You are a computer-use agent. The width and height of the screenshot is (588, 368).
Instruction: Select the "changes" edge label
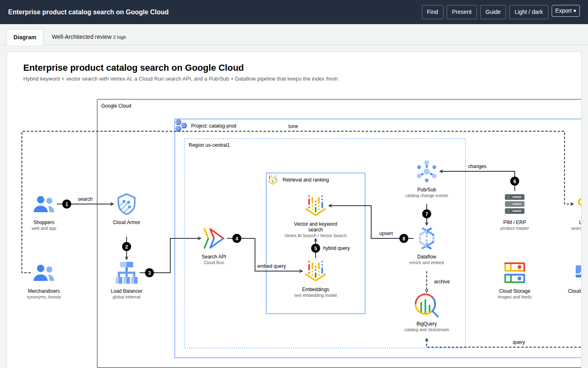coord(477,166)
